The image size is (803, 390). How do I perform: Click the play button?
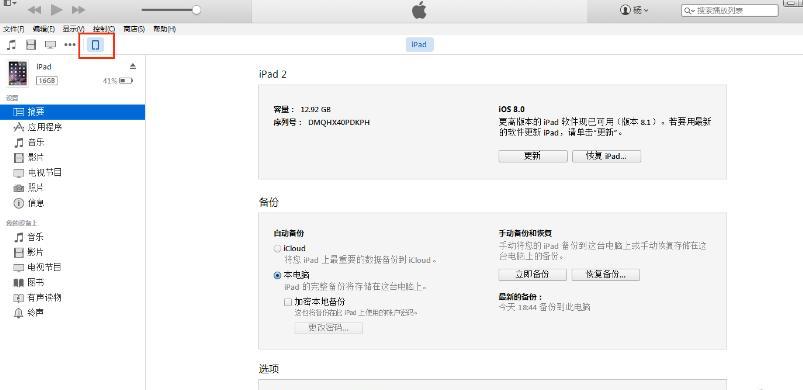57,9
